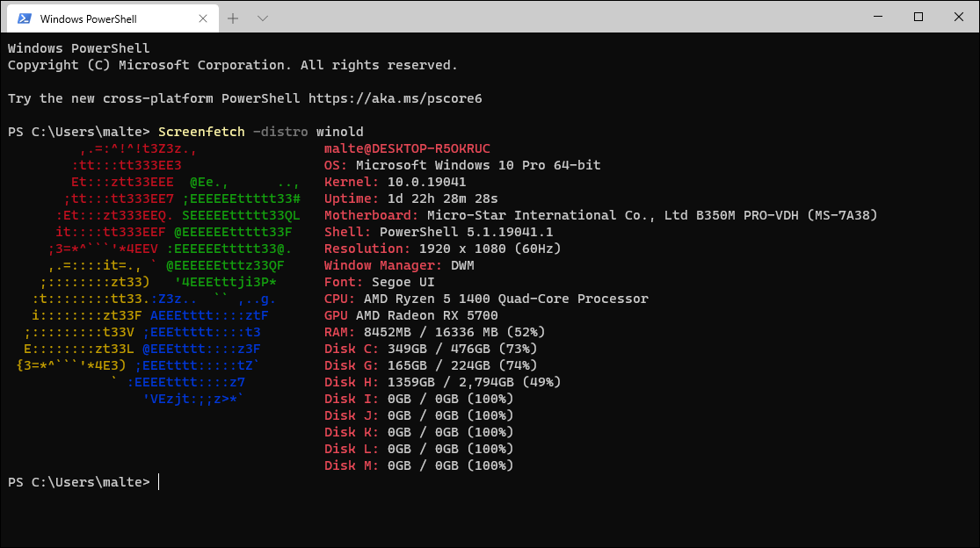Open a new tab with plus button
The image size is (980, 548).
pyautogui.click(x=233, y=18)
